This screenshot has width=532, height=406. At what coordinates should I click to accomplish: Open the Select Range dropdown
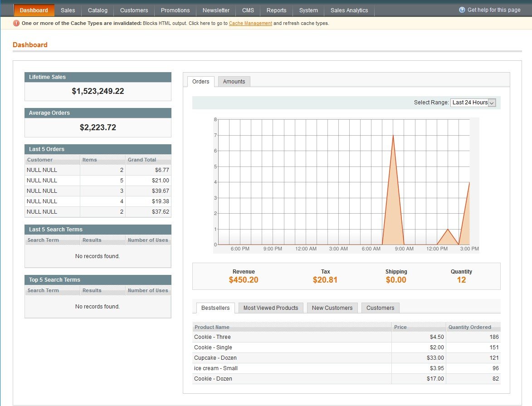click(473, 103)
